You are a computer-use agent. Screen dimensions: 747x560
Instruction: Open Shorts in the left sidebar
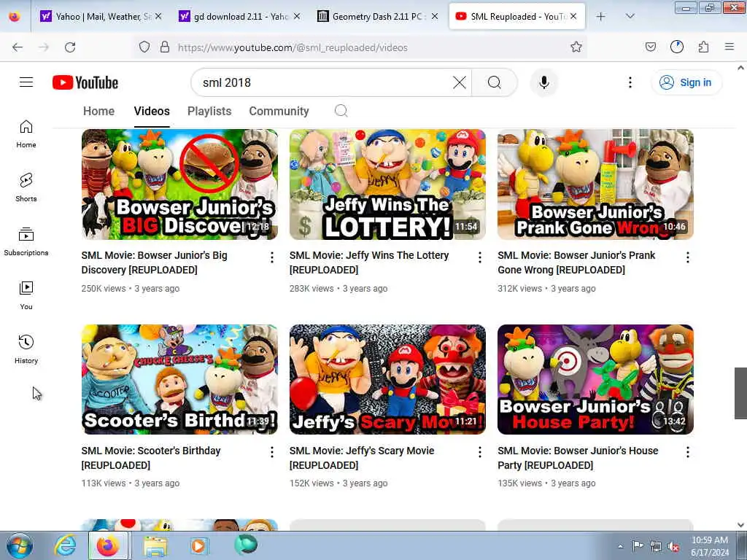click(x=26, y=187)
